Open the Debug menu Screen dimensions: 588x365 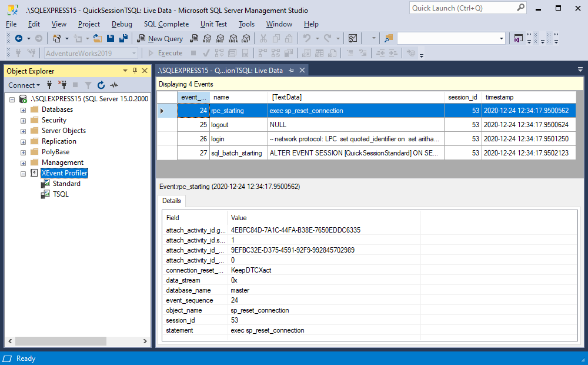122,24
